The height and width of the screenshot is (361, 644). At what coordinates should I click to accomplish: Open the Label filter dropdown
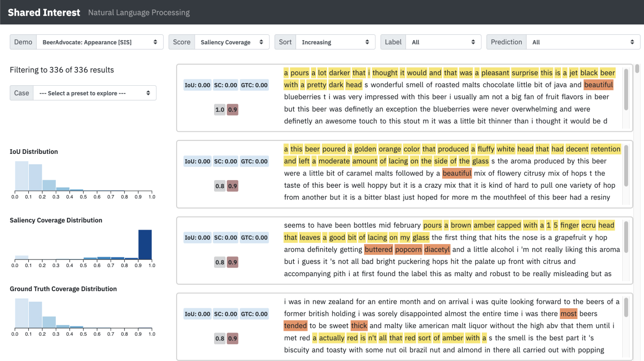[x=443, y=42]
